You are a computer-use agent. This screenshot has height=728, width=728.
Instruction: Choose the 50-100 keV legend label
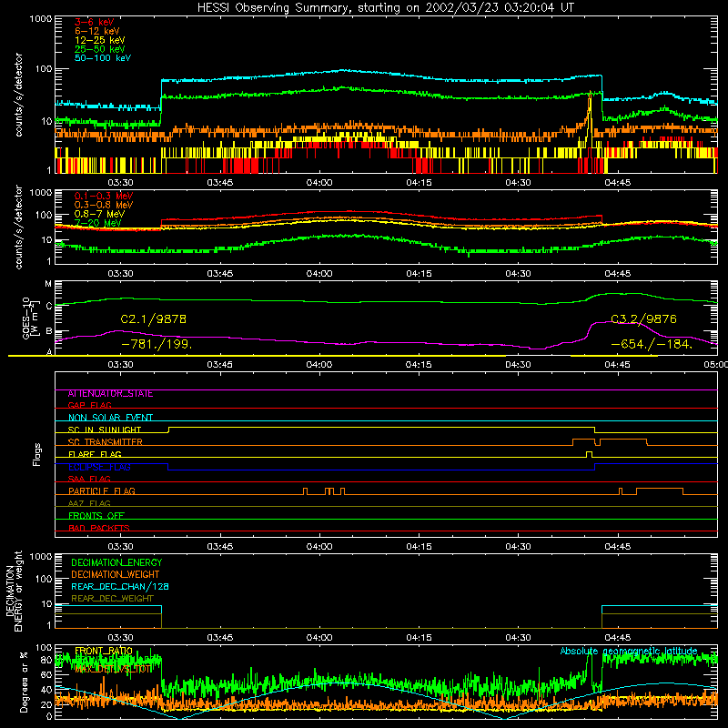(x=103, y=58)
